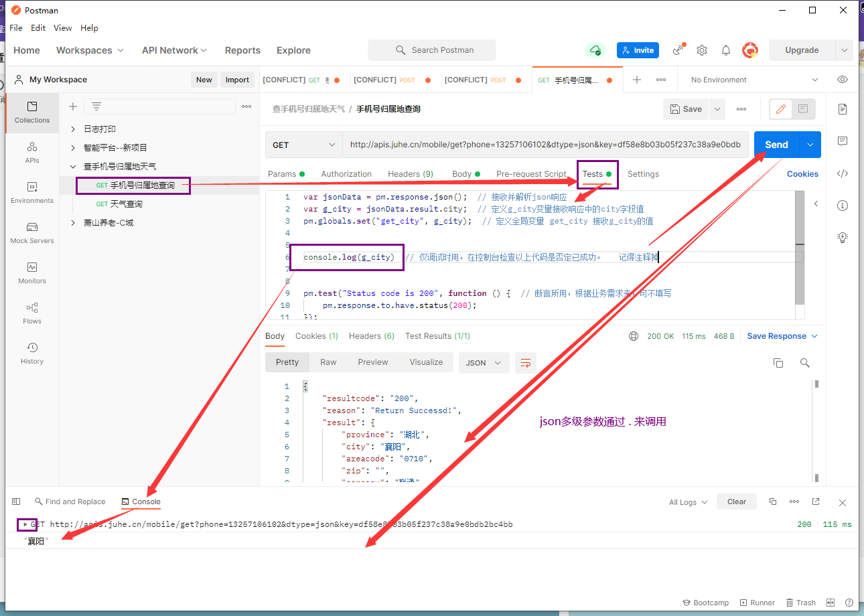Click the Invite button

[x=638, y=50]
